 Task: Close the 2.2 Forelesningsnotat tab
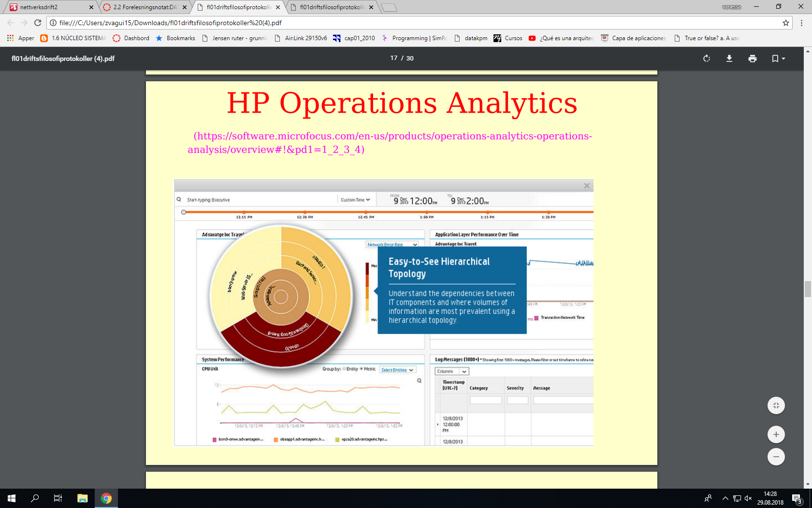tap(185, 7)
